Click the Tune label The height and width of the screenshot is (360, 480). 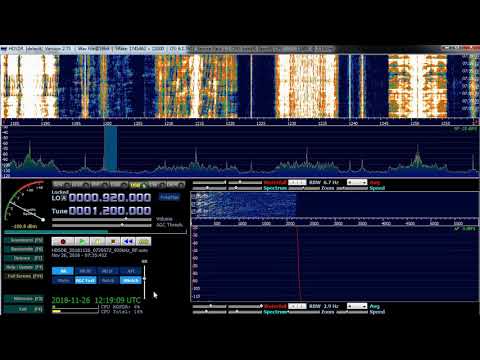60,211
